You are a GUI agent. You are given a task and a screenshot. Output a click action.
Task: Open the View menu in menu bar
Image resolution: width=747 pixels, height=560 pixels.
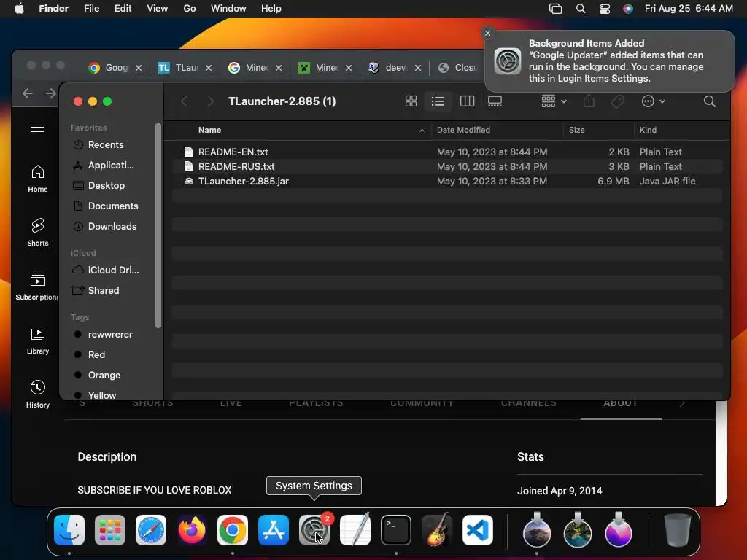click(x=157, y=8)
